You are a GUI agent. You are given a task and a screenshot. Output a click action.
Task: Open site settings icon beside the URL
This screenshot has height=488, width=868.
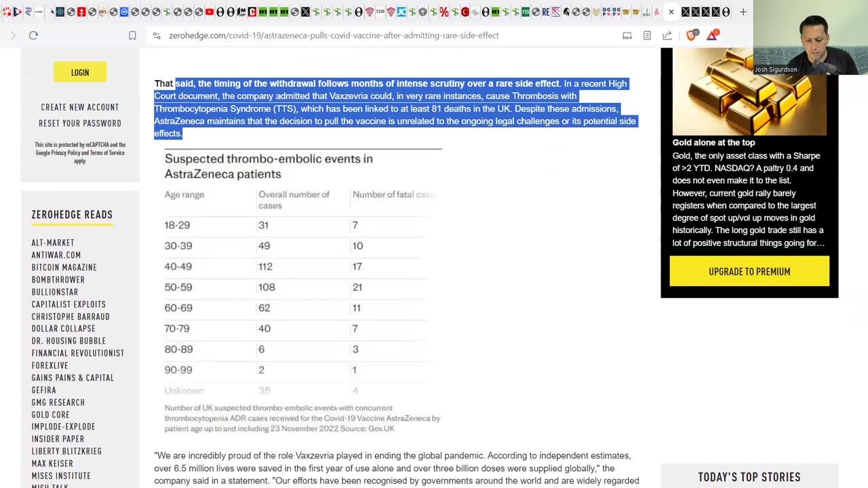pos(157,35)
